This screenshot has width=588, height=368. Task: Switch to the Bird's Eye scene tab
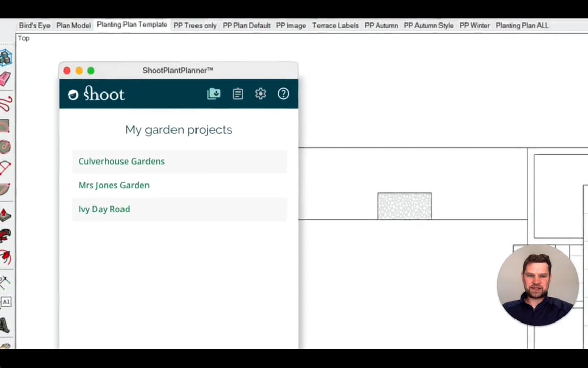pos(35,26)
